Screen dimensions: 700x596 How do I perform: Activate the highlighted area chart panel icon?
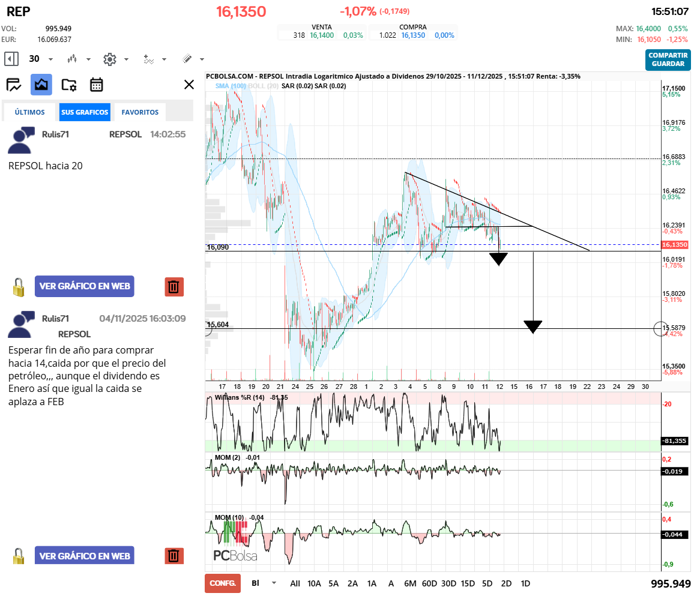click(x=41, y=85)
